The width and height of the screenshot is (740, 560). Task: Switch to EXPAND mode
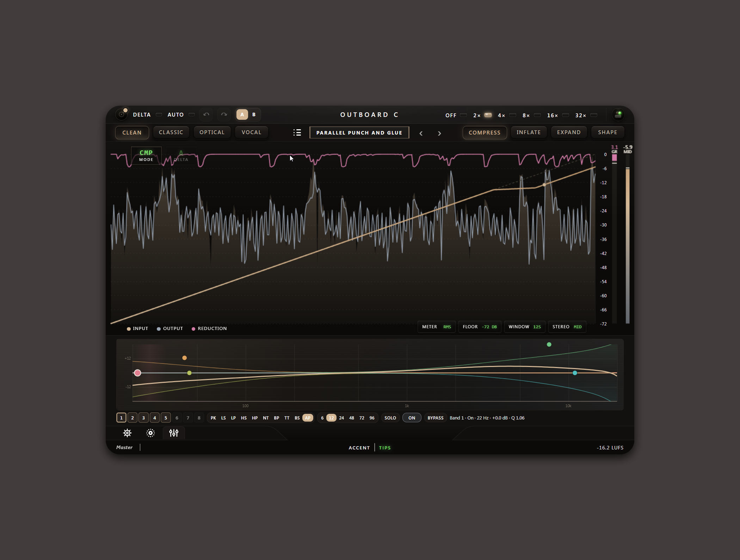(x=569, y=132)
